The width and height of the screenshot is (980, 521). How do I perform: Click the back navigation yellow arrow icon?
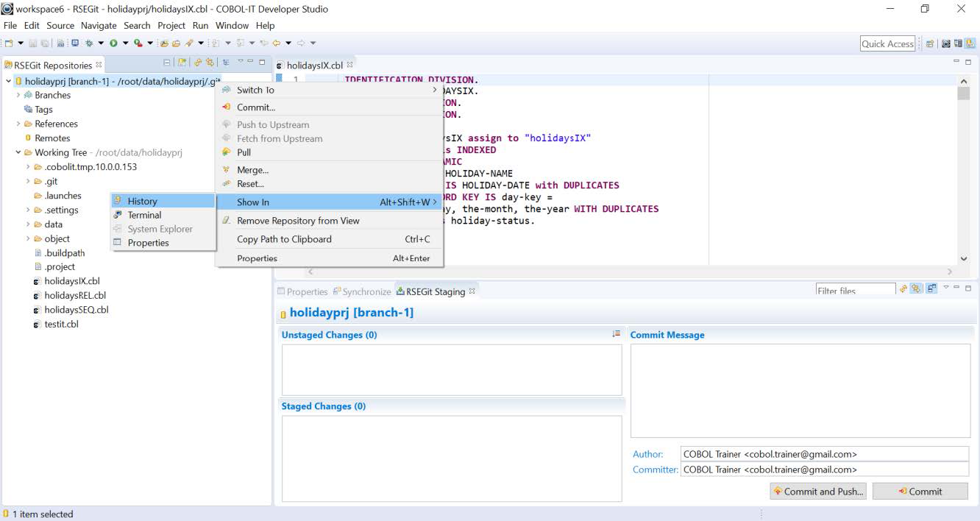[276, 43]
